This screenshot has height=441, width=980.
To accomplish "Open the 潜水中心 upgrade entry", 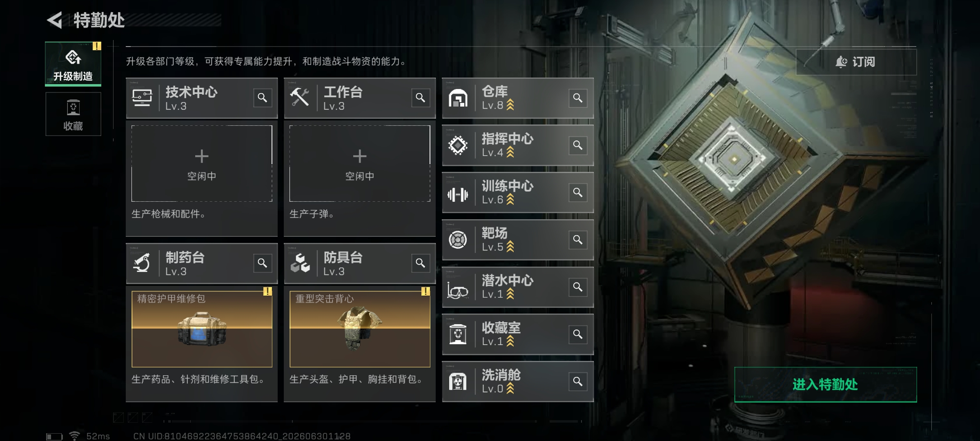I will [x=518, y=287].
